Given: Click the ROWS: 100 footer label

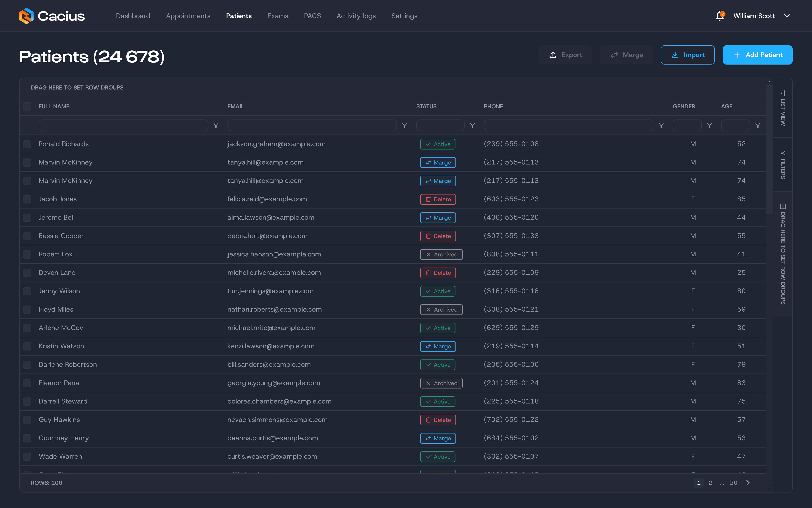Looking at the screenshot, I should tap(47, 483).
